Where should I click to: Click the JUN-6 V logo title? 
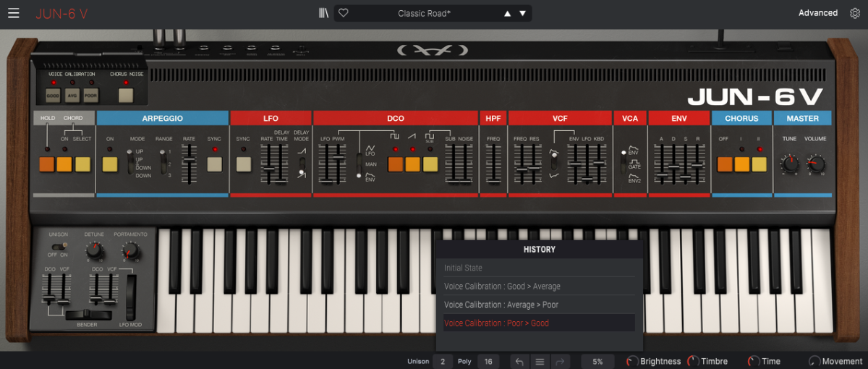tap(61, 13)
